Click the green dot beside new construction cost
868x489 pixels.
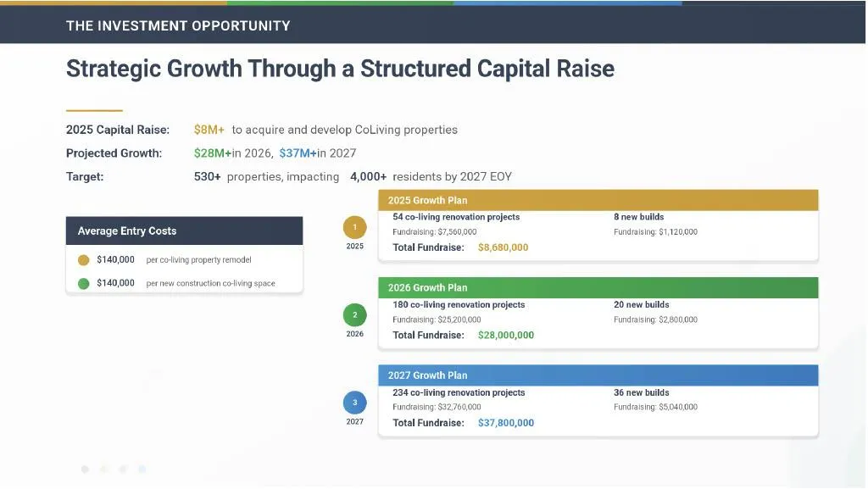[84, 284]
